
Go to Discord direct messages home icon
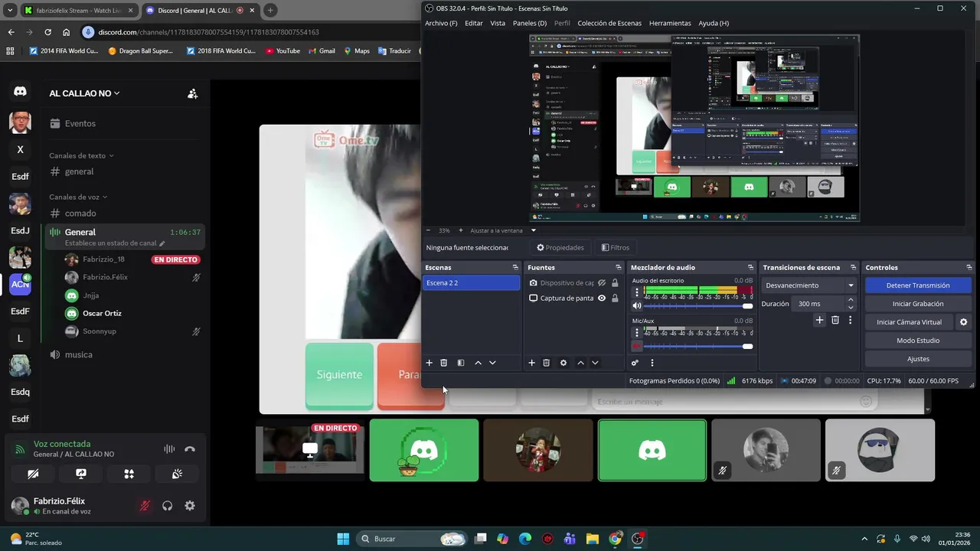coord(20,91)
